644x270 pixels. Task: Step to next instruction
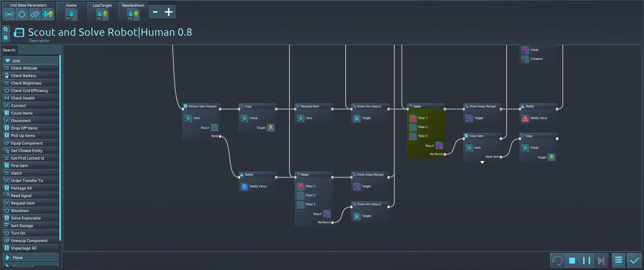601,260
